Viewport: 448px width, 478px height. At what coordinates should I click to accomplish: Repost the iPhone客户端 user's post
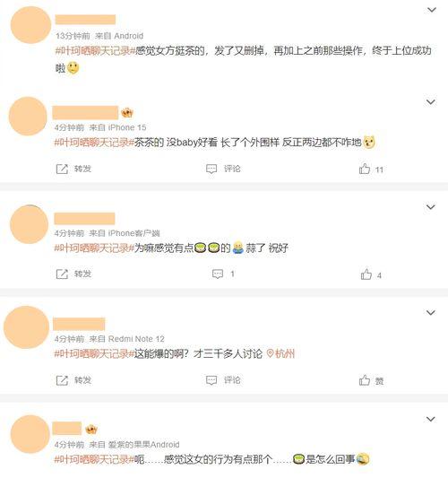[73, 274]
